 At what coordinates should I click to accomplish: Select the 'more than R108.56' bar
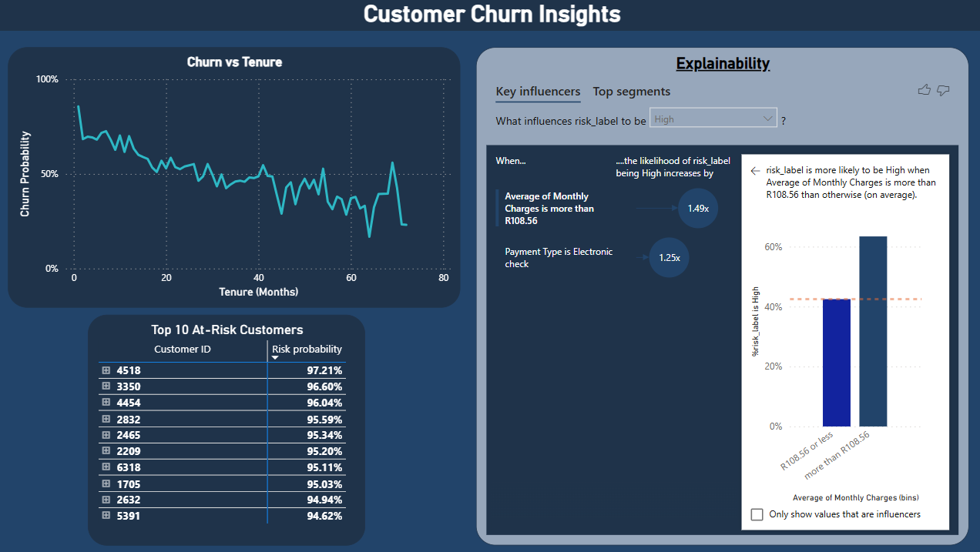tap(873, 331)
